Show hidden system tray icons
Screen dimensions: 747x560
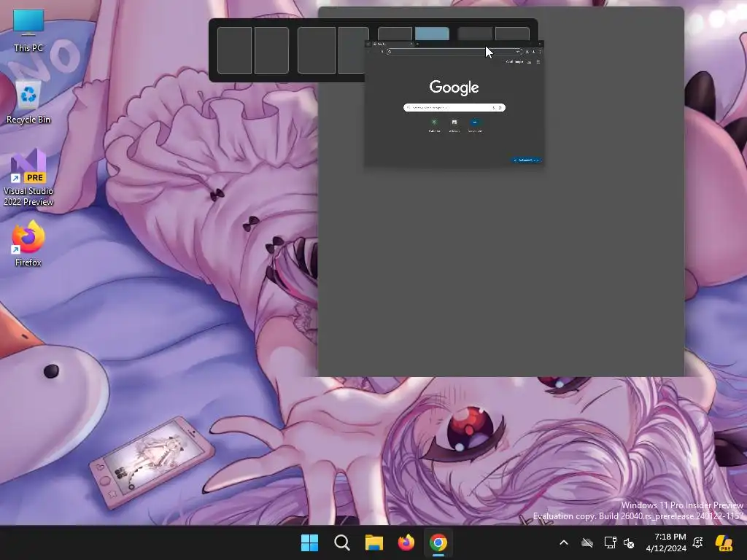pos(564,542)
